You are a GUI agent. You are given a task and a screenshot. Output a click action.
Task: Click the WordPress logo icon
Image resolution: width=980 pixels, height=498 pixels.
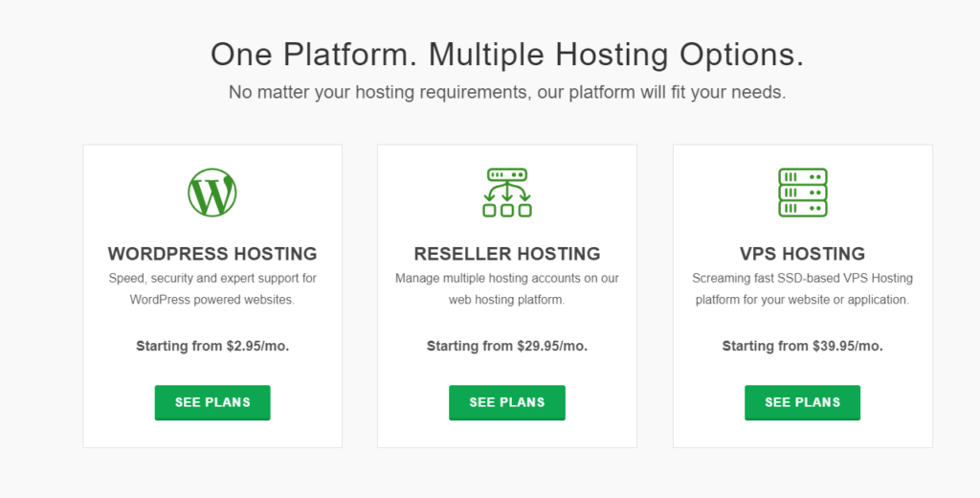pyautogui.click(x=212, y=192)
